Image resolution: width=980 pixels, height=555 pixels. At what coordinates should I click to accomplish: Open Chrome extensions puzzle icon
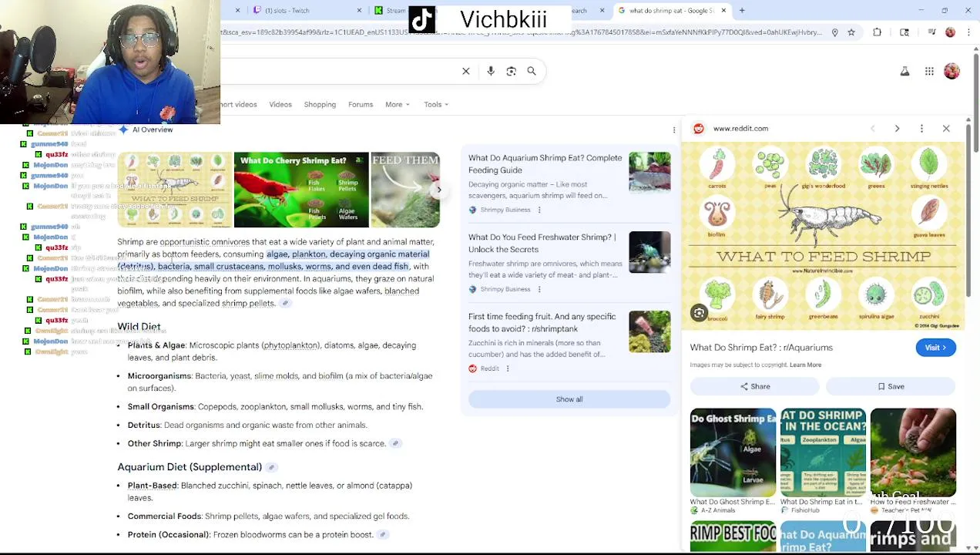click(x=878, y=32)
